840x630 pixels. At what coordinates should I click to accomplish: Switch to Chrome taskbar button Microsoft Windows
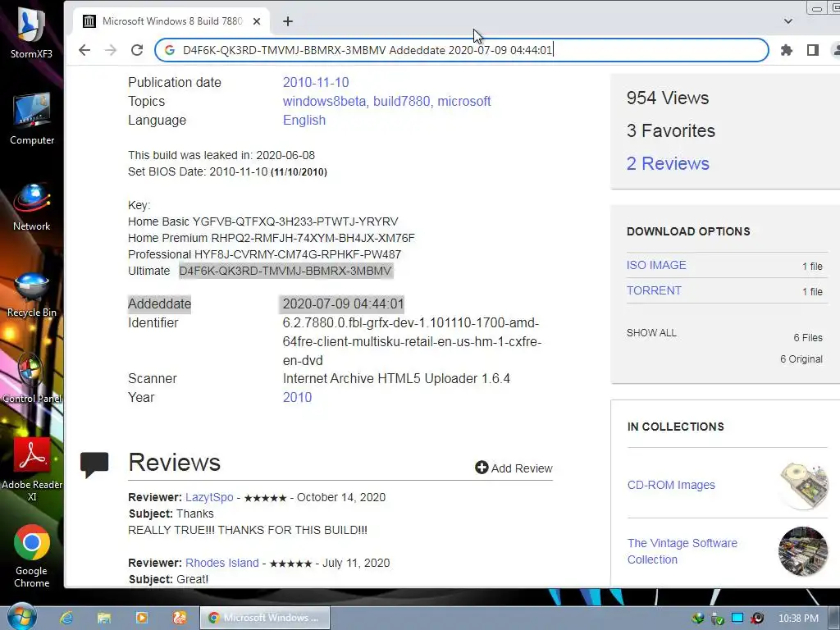[x=265, y=618]
